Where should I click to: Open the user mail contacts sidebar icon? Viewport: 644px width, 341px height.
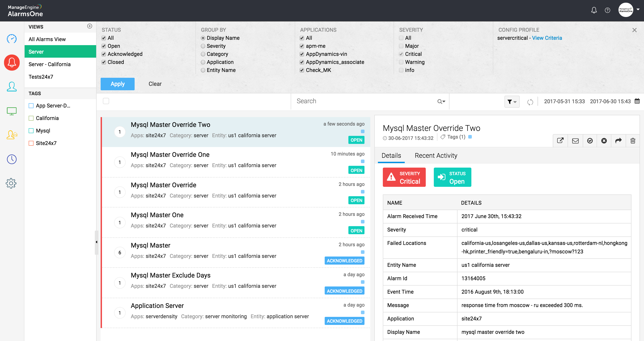tap(11, 135)
